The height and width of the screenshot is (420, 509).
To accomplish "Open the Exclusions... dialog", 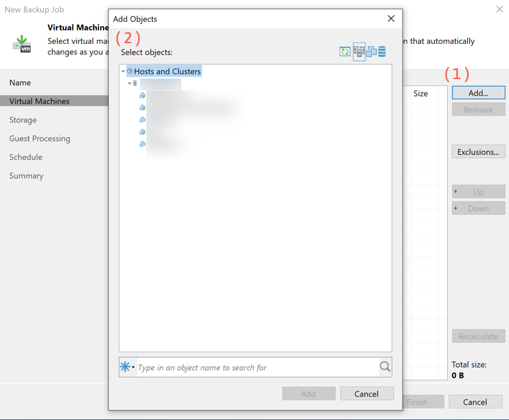I will pyautogui.click(x=478, y=152).
